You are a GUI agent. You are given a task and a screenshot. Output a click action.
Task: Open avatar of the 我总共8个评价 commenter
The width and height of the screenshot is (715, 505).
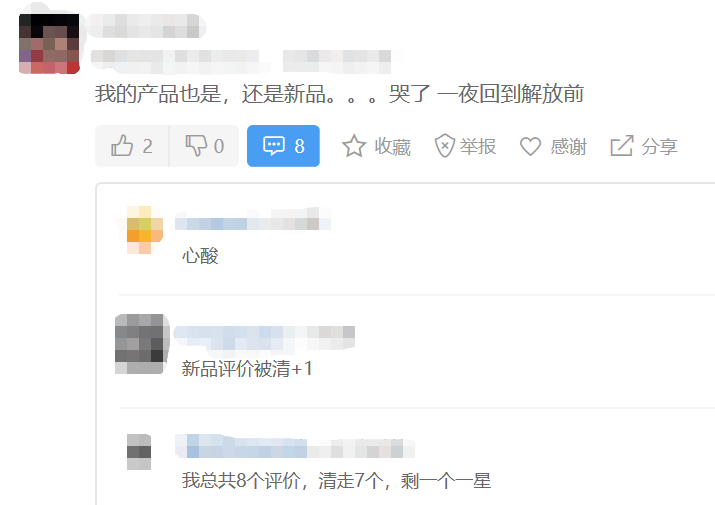[x=139, y=452]
